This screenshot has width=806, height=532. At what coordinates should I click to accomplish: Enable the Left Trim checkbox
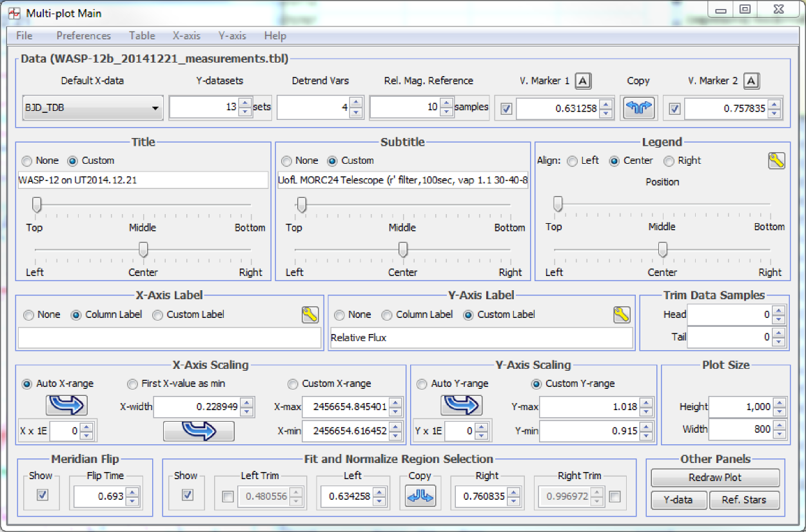click(x=228, y=497)
